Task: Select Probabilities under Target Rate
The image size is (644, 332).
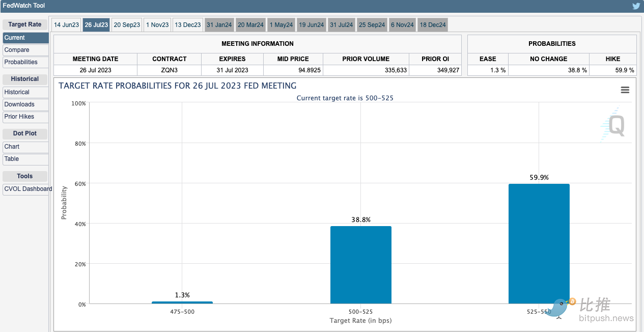Action: tap(25, 62)
